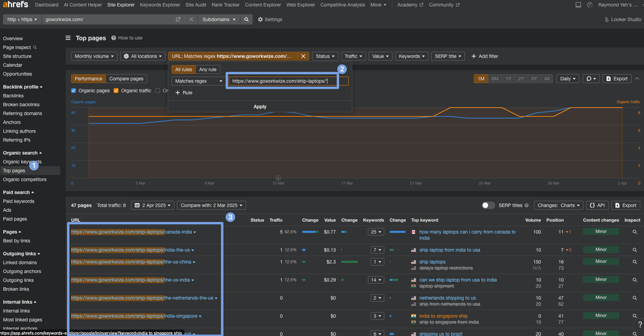644x336 pixels.
Task: Click the Page inspect search icon
Action: (x=35, y=47)
